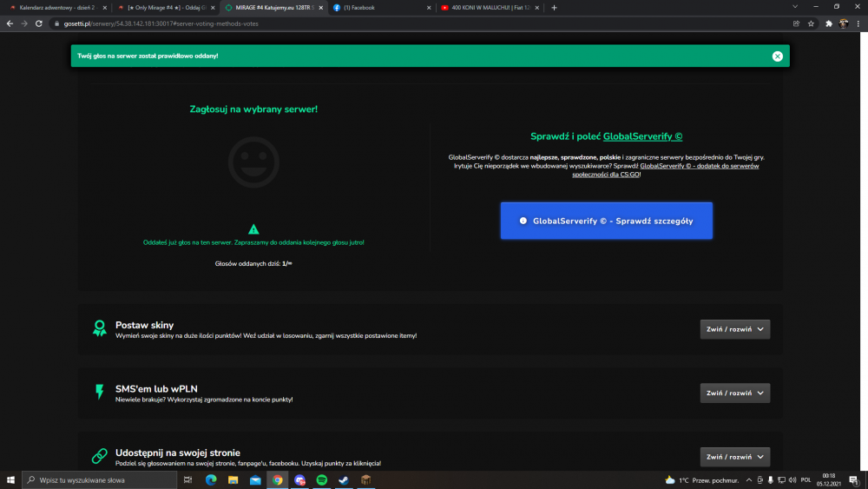Click the chain link icon beside Udostępnij
Image resolution: width=868 pixels, height=489 pixels.
pos(100,456)
